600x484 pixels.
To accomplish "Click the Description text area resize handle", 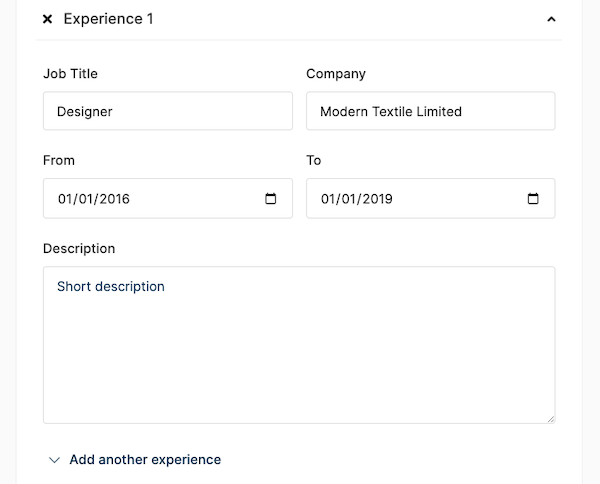I will 549,417.
